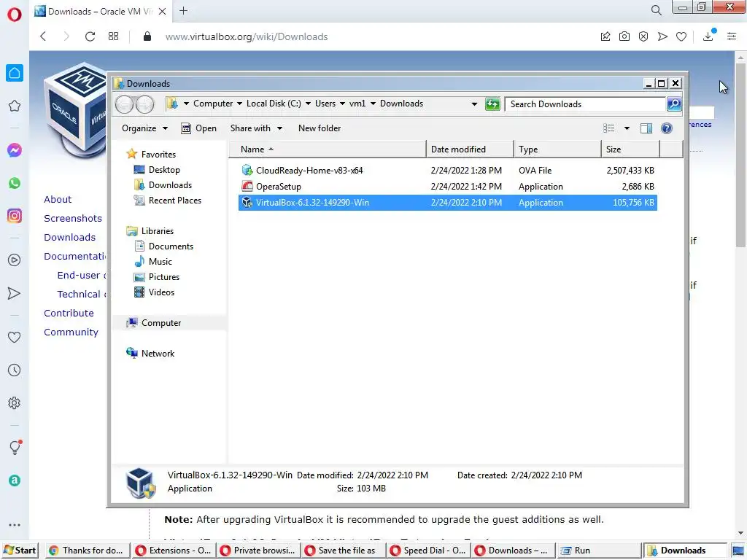Create New folder
747x560 pixels.
click(320, 128)
